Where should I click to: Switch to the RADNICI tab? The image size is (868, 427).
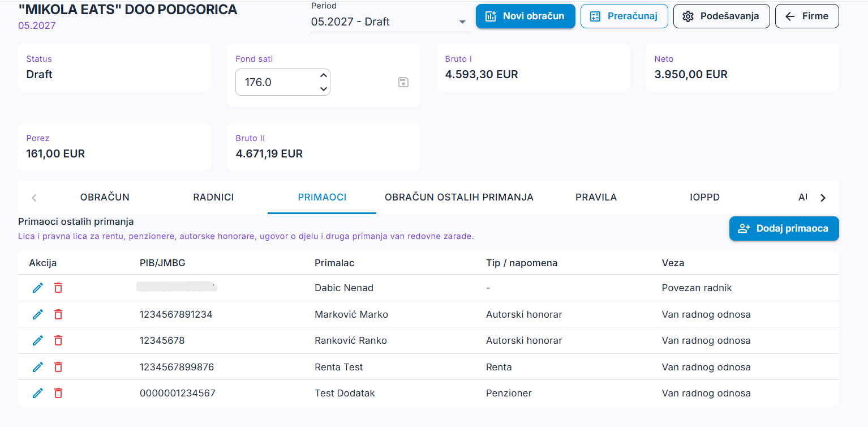[x=213, y=197]
